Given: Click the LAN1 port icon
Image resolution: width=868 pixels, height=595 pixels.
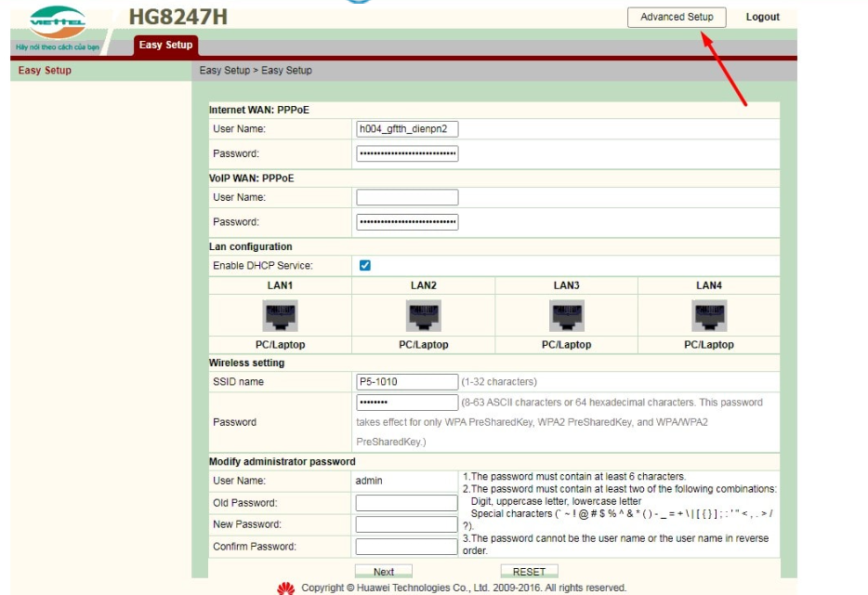Looking at the screenshot, I should pos(280,316).
